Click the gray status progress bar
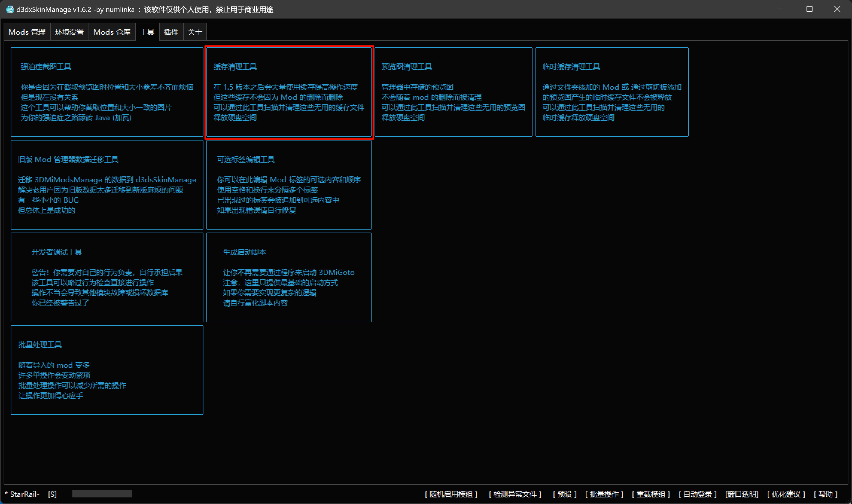Image resolution: width=852 pixels, height=504 pixels. point(102,494)
